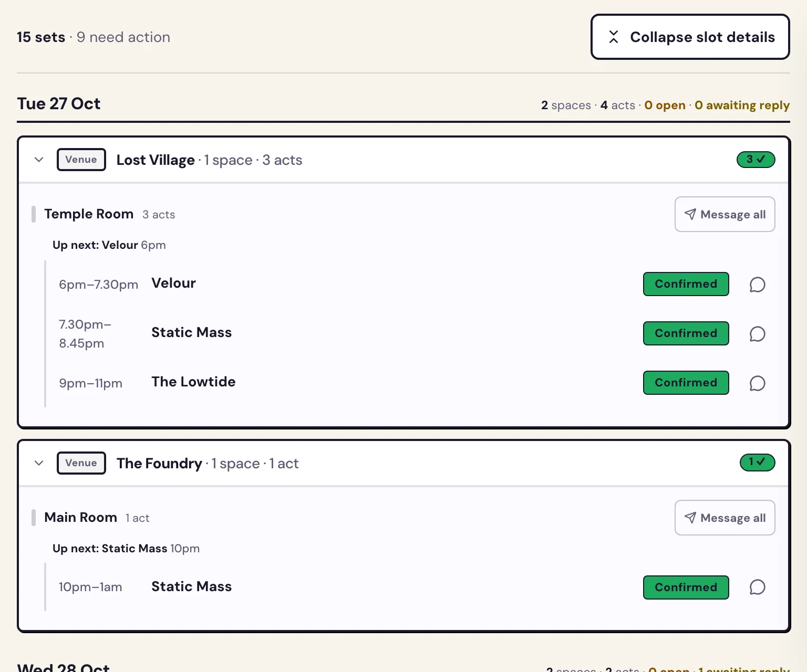The height and width of the screenshot is (672, 807).
Task: Click collapse icon in Collapse slot details
Action: pos(613,37)
